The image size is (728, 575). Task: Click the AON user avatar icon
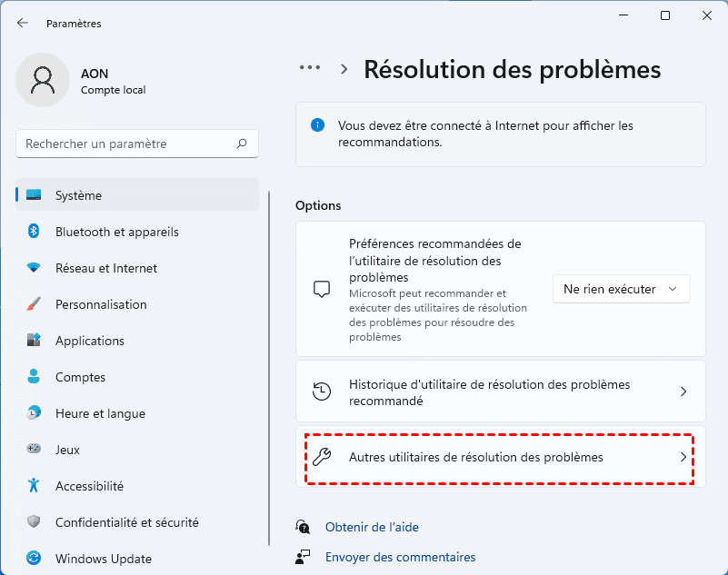point(43,80)
